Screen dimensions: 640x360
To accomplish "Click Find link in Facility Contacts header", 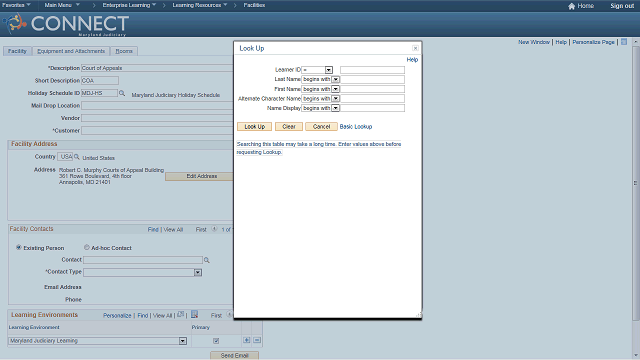I will pos(153,230).
